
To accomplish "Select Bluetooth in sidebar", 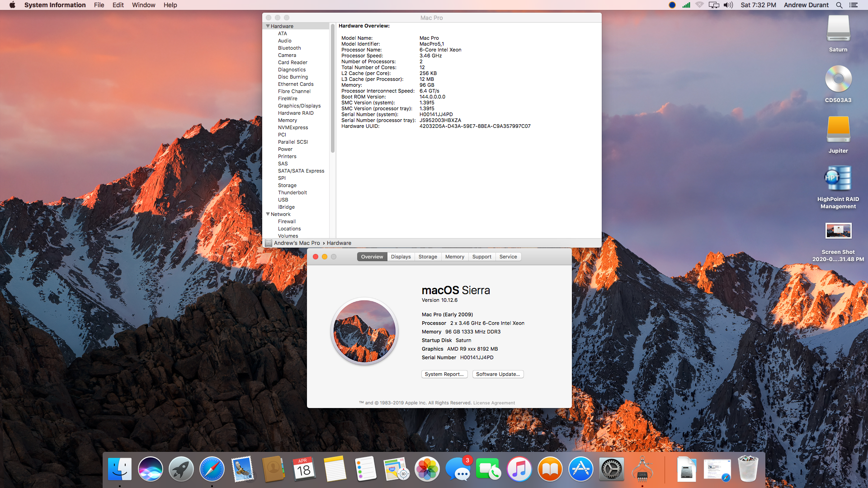I will click(x=289, y=48).
